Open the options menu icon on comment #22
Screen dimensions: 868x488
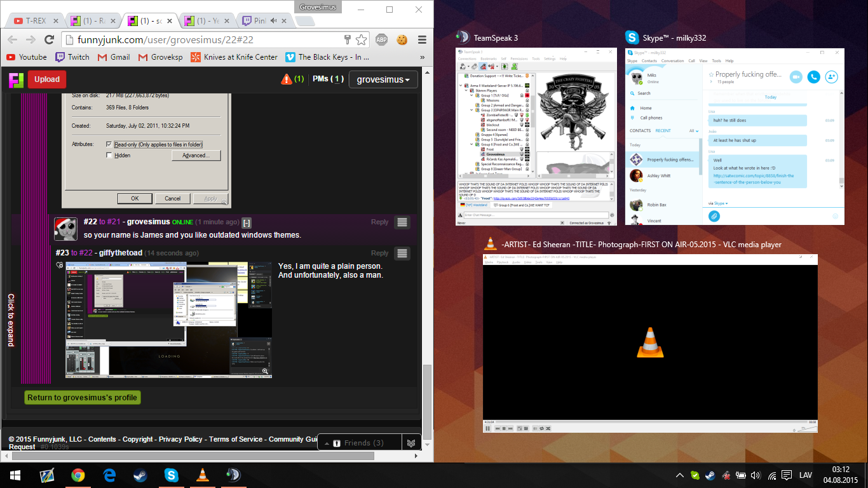click(x=402, y=222)
